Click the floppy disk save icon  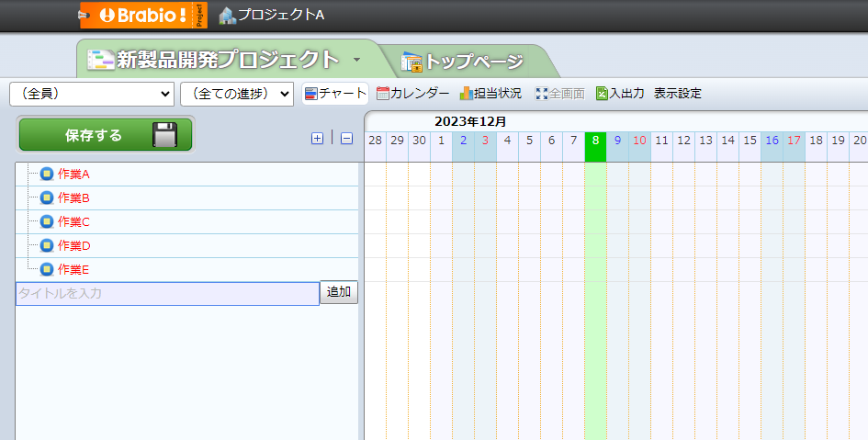coord(164,135)
